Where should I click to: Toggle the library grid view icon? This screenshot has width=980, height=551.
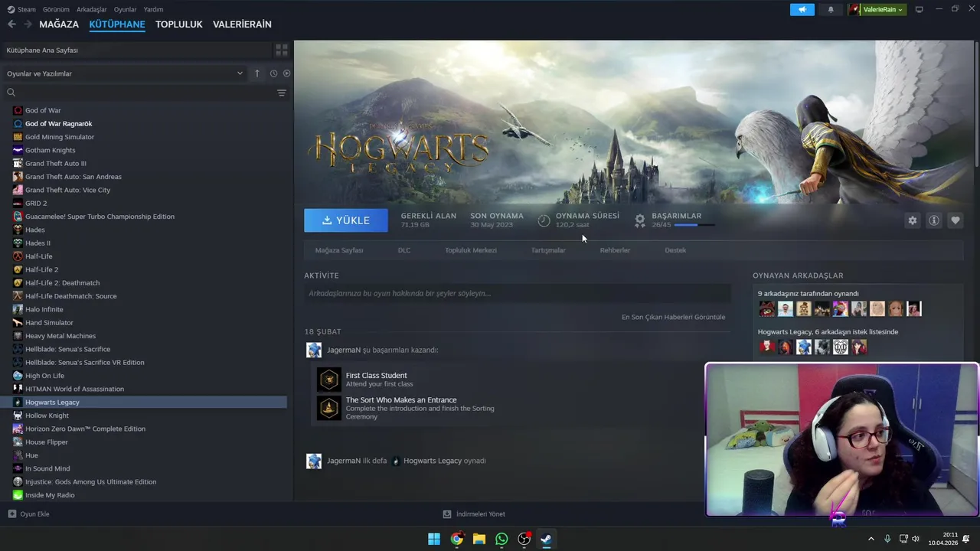pos(282,50)
